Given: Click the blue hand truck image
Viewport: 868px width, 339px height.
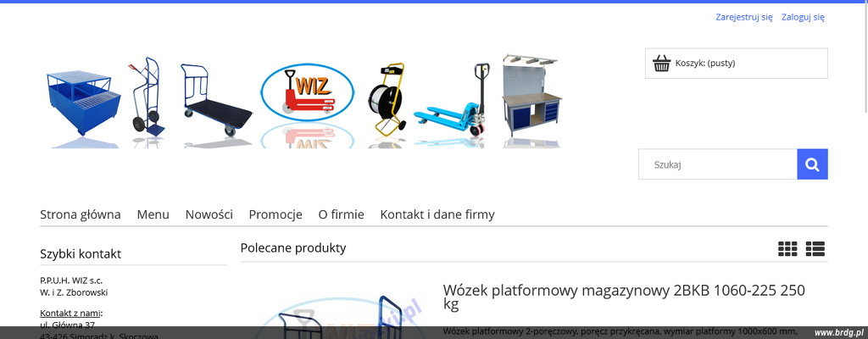Looking at the screenshot, I should point(147,96).
